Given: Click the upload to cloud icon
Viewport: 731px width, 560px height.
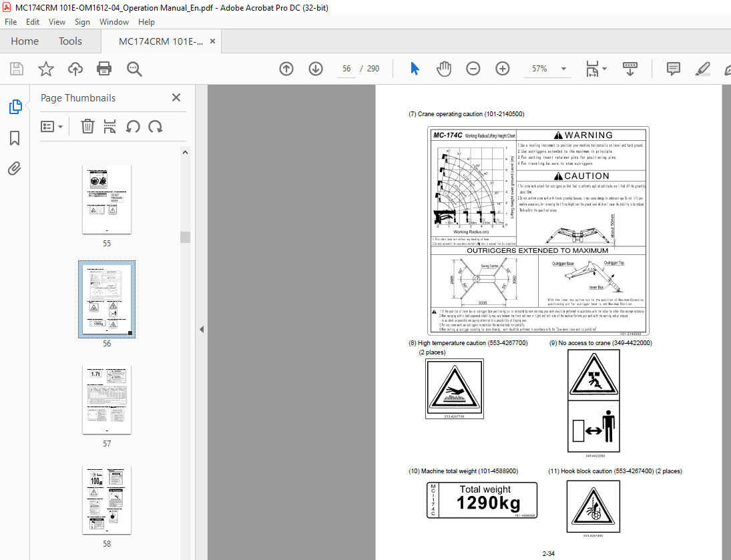Looking at the screenshot, I should [75, 69].
